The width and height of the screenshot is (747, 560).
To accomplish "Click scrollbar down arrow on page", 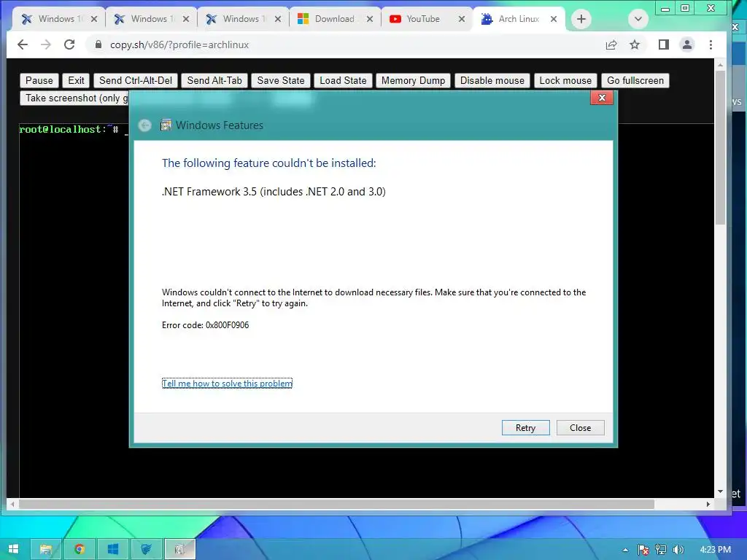I will (x=720, y=491).
